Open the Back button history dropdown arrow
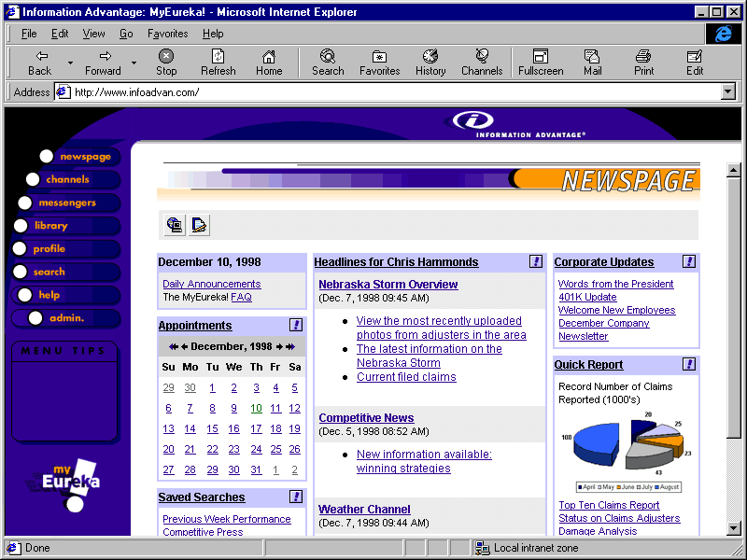Image resolution: width=747 pixels, height=560 pixels. (x=70, y=63)
